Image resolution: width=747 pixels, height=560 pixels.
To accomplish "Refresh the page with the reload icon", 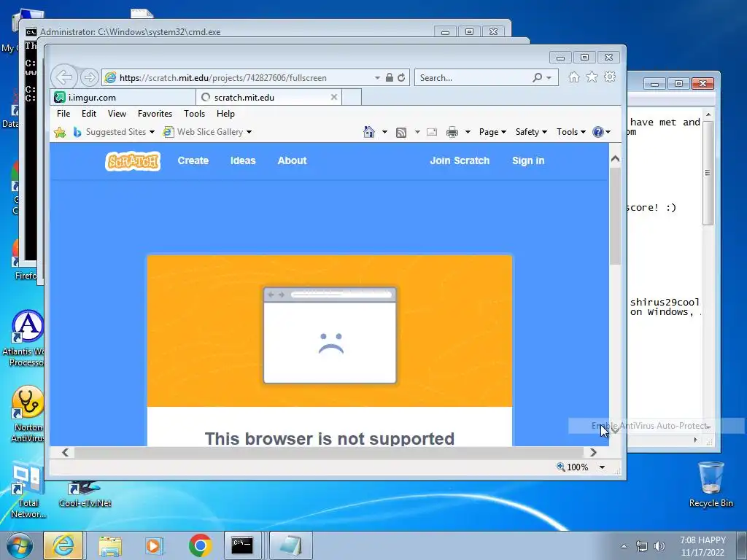I will 402,77.
